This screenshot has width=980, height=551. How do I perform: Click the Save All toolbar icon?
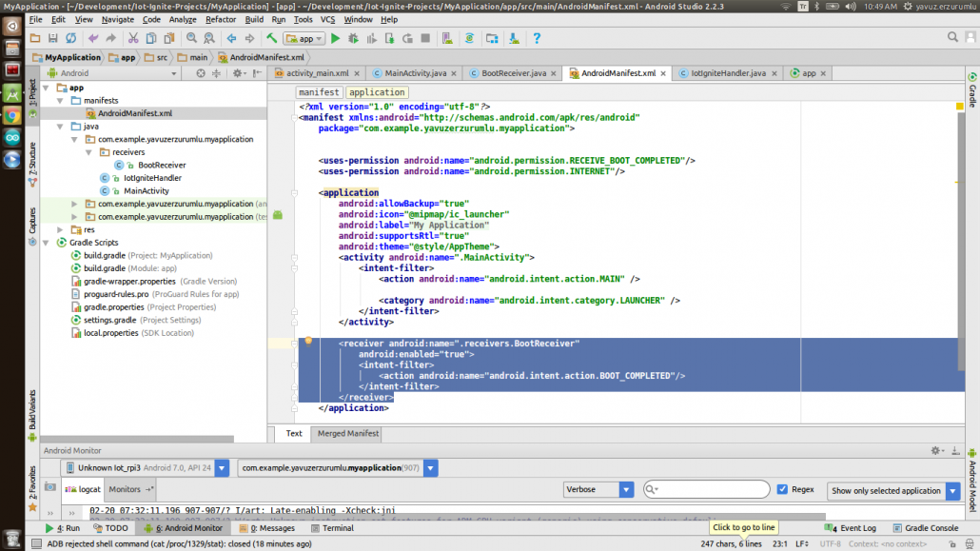coord(53,39)
